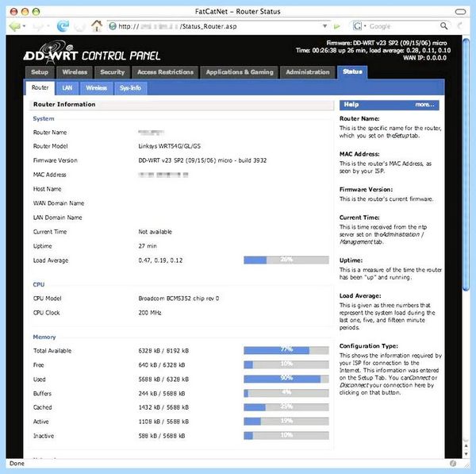This screenshot has height=474, width=476.
Task: Click the Load Average progress bar
Action: [286, 260]
